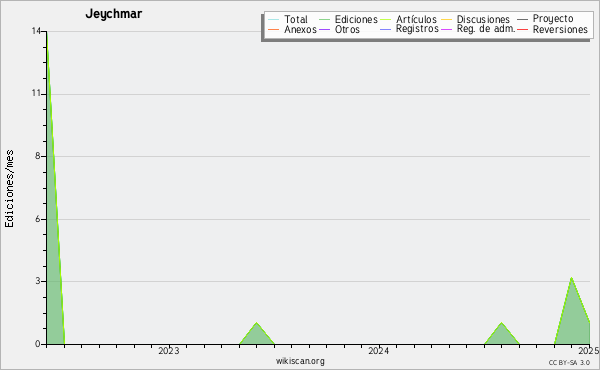The height and width of the screenshot is (370, 600).
Task: Select the "Otros" legend entry
Action: coord(347,29)
